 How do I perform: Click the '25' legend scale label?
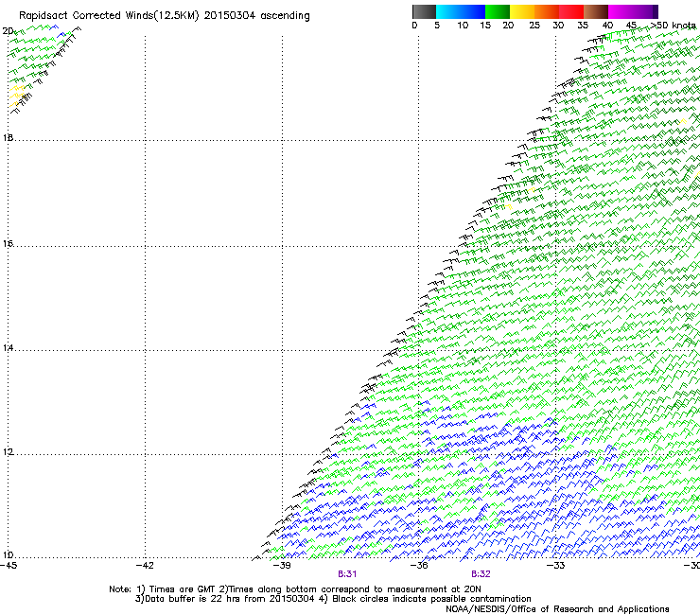click(534, 26)
